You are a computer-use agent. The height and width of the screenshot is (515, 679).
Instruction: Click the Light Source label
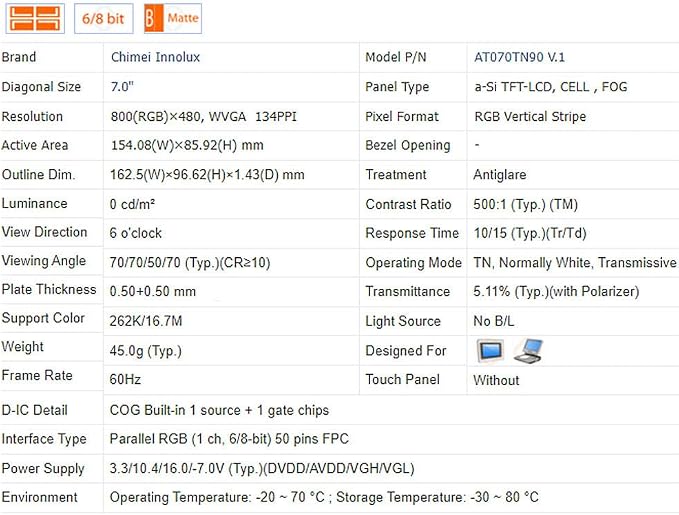tap(403, 321)
